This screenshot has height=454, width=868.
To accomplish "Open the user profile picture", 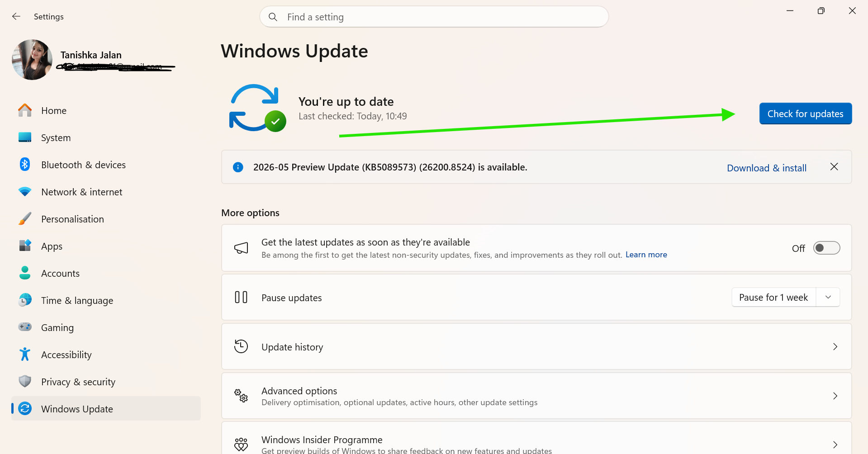I will click(x=32, y=60).
